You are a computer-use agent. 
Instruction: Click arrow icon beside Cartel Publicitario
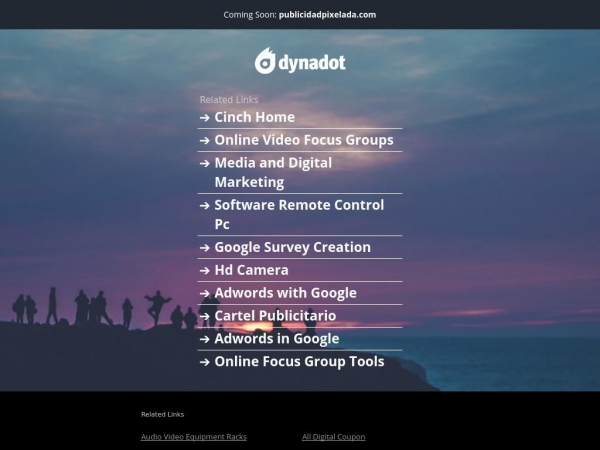[205, 316]
